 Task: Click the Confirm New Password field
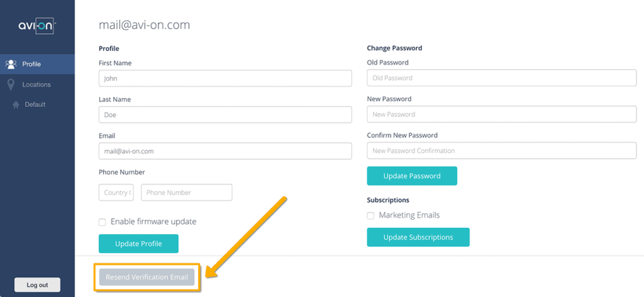[501, 151]
